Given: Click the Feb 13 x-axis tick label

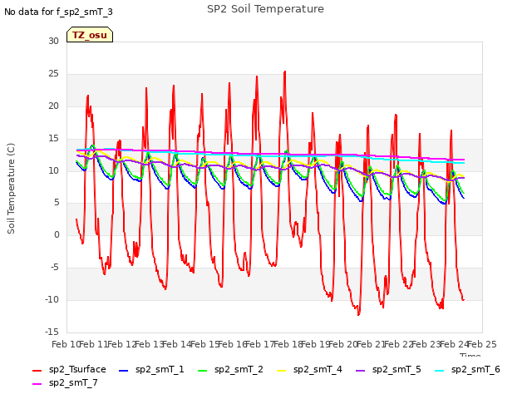Looking at the screenshot, I should [149, 344].
